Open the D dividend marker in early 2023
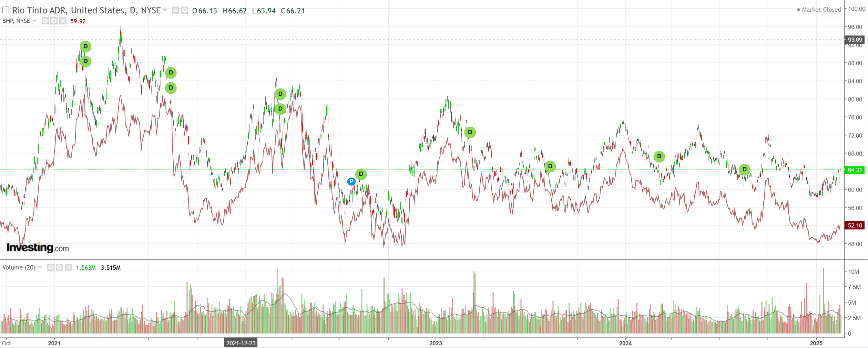868x348 pixels. (470, 132)
